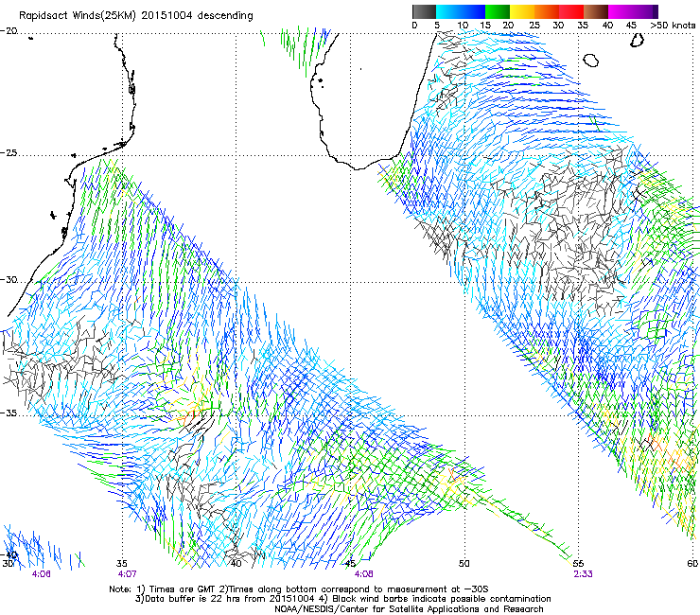The width and height of the screenshot is (700, 615).
Task: Click the '>50 knots' legend label
Action: pyautogui.click(x=673, y=26)
